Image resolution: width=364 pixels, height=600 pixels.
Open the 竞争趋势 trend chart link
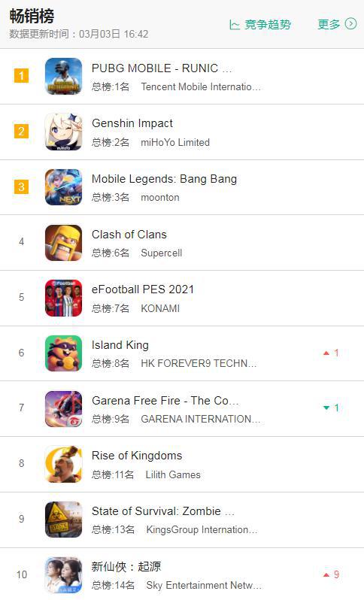pyautogui.click(x=260, y=25)
